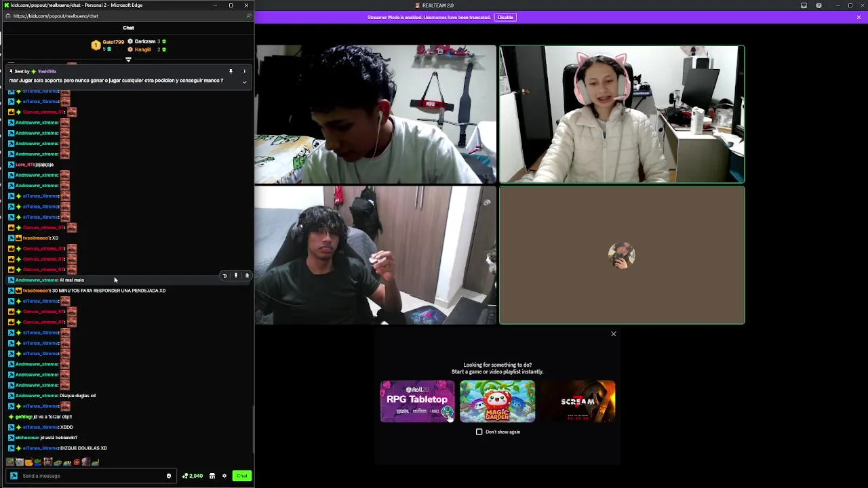Image resolution: width=868 pixels, height=488 pixels.
Task: Reply to the hovered 'Al real malo' message
Action: pyautogui.click(x=224, y=276)
